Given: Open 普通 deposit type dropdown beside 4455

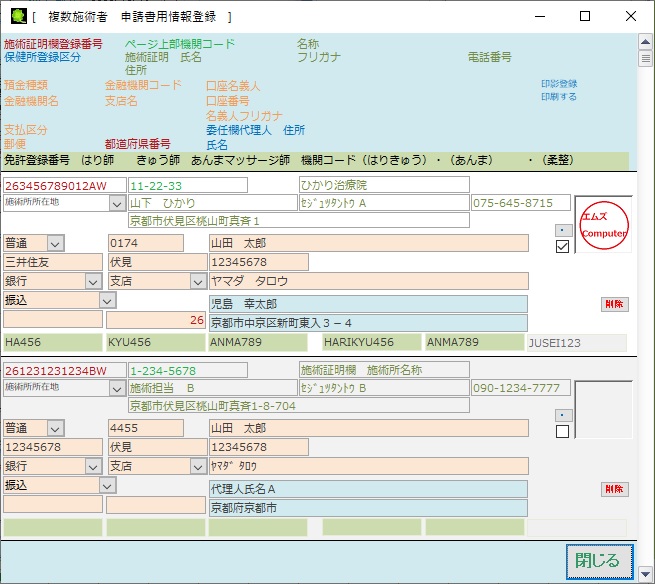Looking at the screenshot, I should point(56,429).
